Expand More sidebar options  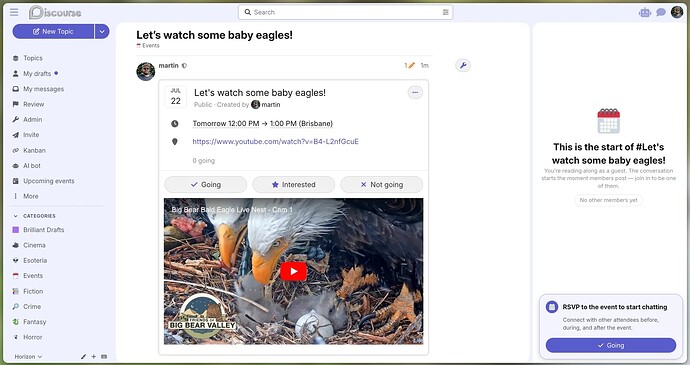[x=30, y=196]
